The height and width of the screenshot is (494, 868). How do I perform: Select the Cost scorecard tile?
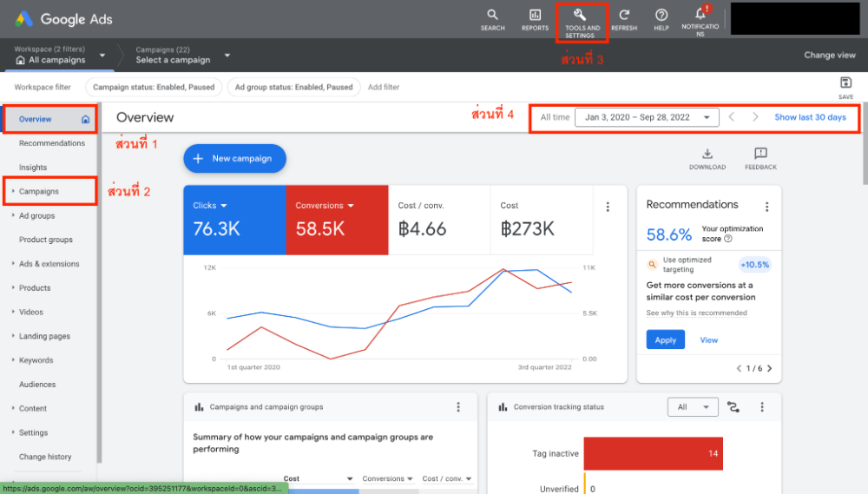click(542, 220)
